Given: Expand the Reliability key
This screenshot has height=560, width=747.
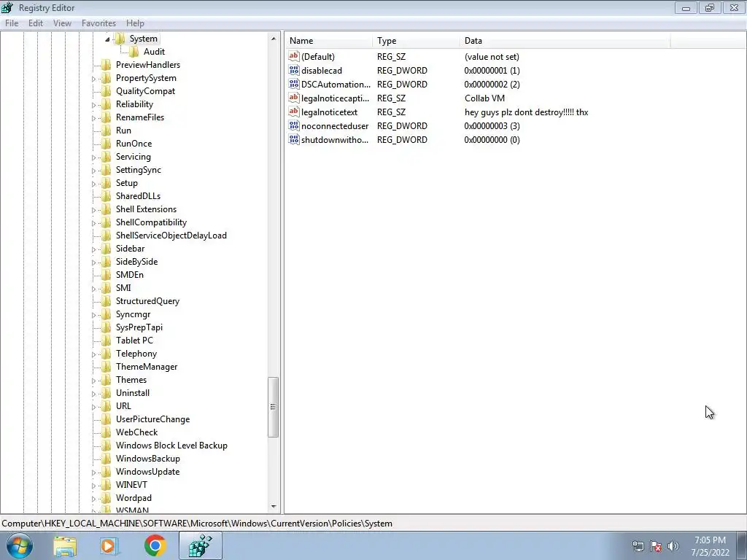Looking at the screenshot, I should (93, 105).
